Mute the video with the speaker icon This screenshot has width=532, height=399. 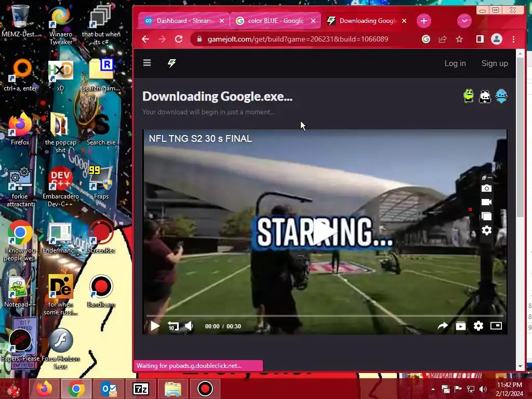point(189,326)
